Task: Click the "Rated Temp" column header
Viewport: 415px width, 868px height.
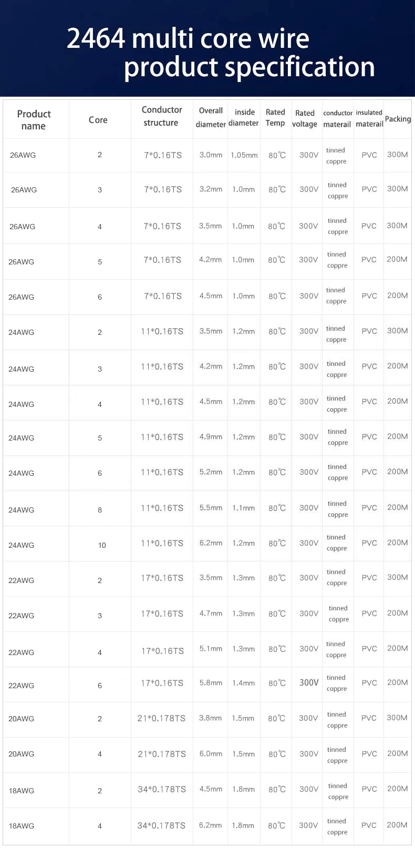Action: [275, 117]
